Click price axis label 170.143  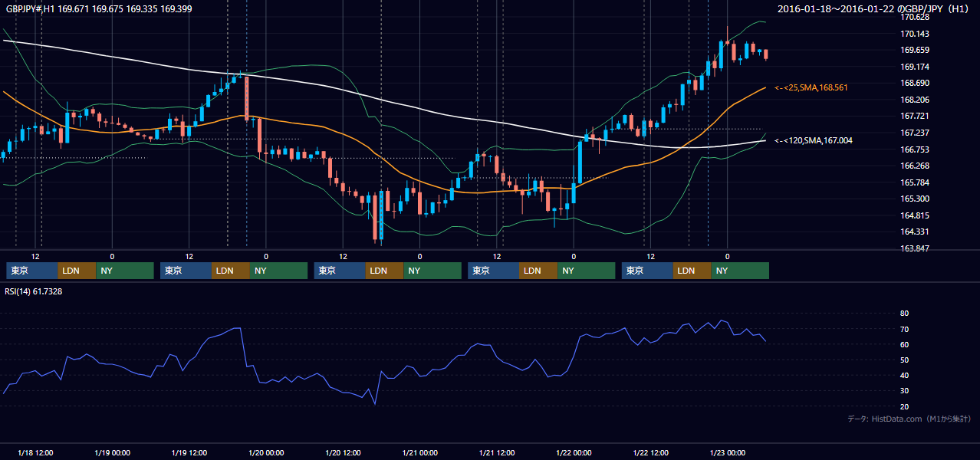(915, 34)
